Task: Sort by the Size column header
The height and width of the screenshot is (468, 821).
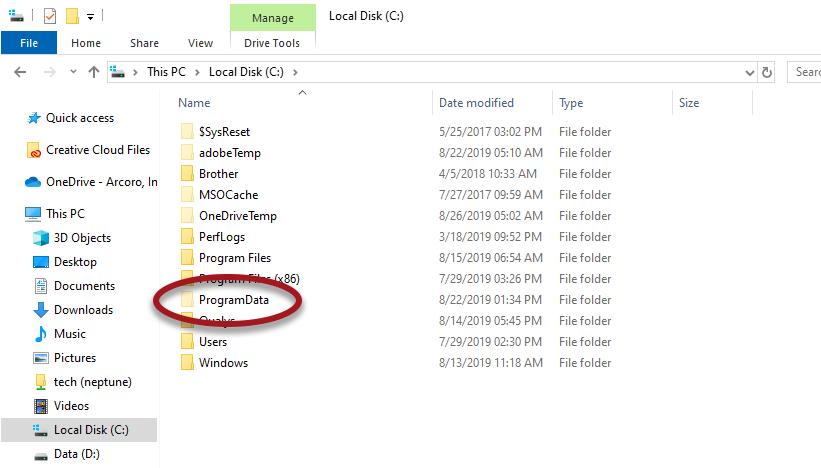Action: click(x=689, y=103)
